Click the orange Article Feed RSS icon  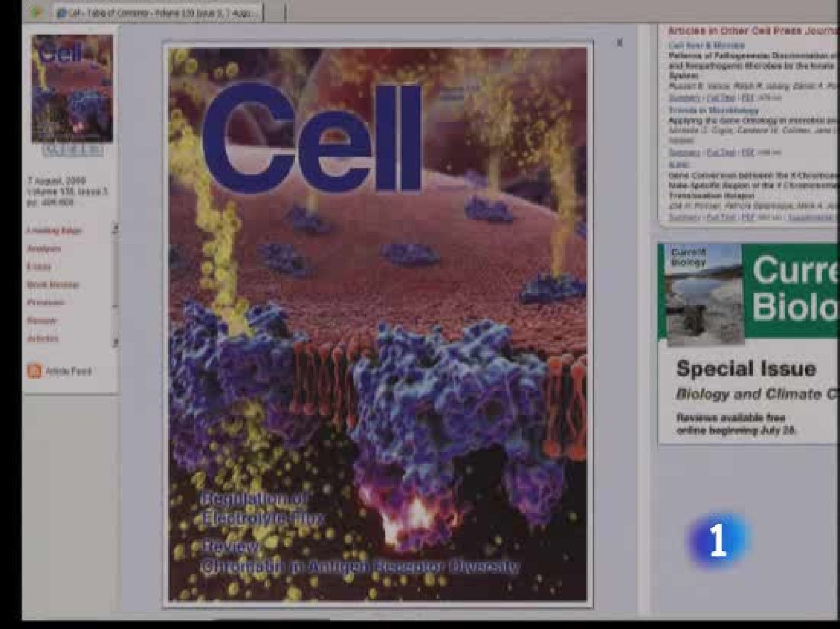34,371
